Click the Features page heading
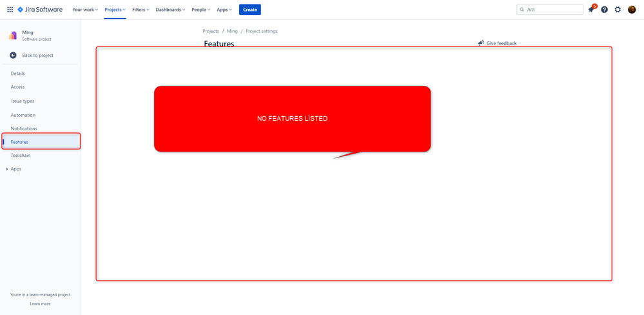The height and width of the screenshot is (315, 644). [x=219, y=44]
